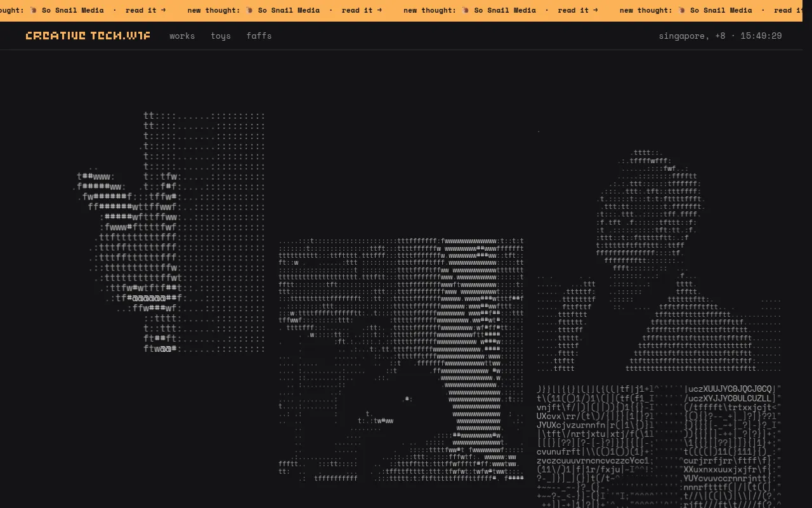Open the works page

pyautogui.click(x=182, y=36)
